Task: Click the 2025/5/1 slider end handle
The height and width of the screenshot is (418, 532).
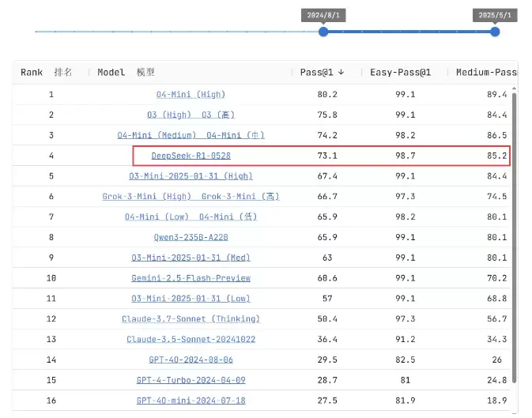Action: click(495, 32)
